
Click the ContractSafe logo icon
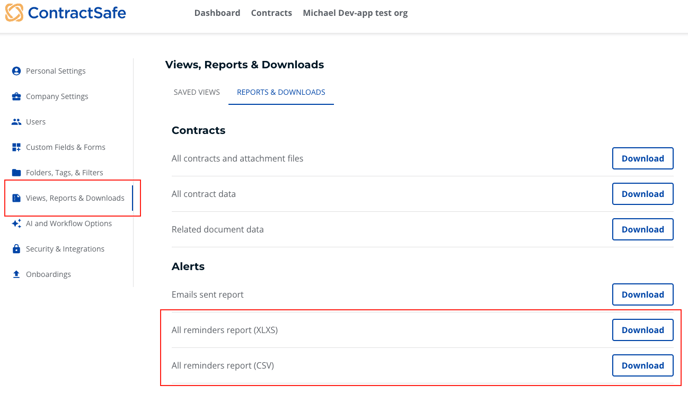pos(14,13)
